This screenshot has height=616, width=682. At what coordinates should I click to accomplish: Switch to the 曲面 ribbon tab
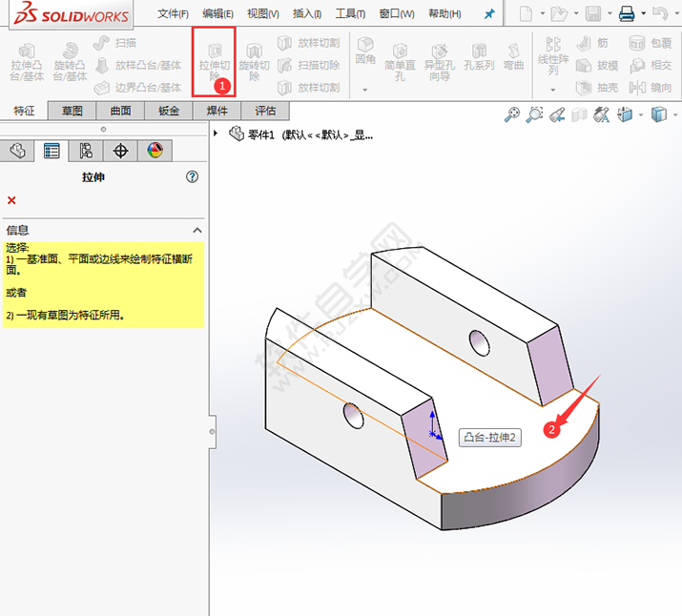(x=120, y=111)
